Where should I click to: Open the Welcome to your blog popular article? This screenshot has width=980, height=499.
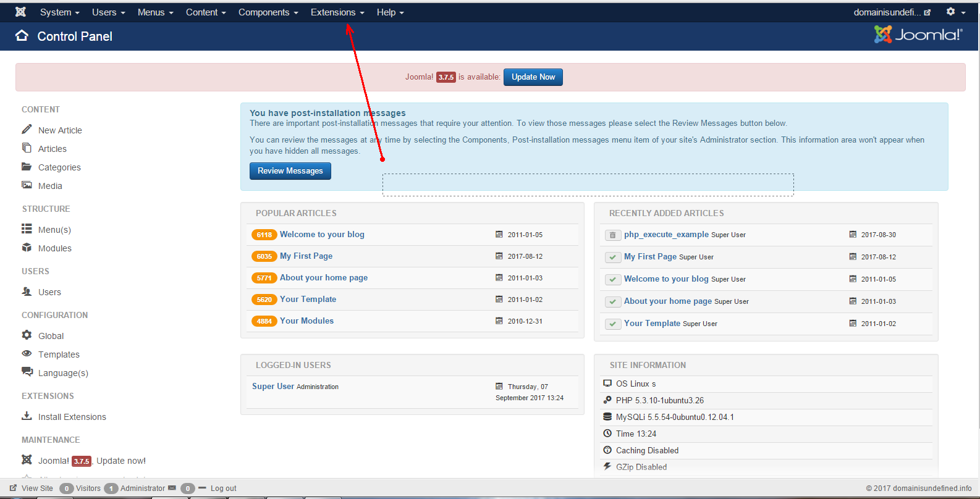click(322, 234)
